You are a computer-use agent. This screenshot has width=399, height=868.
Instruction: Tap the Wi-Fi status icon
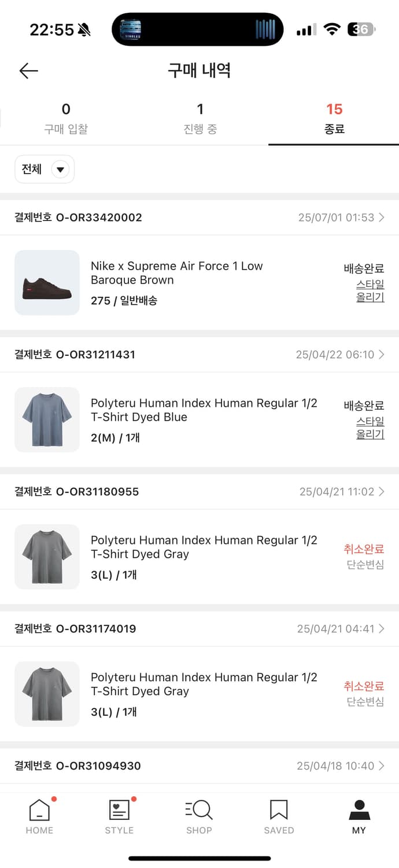[332, 30]
